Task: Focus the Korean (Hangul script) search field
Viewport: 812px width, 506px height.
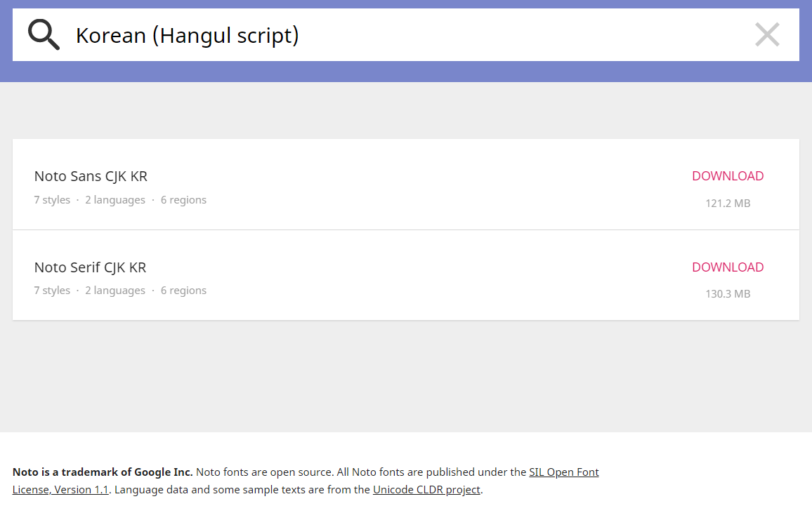Action: [405, 34]
